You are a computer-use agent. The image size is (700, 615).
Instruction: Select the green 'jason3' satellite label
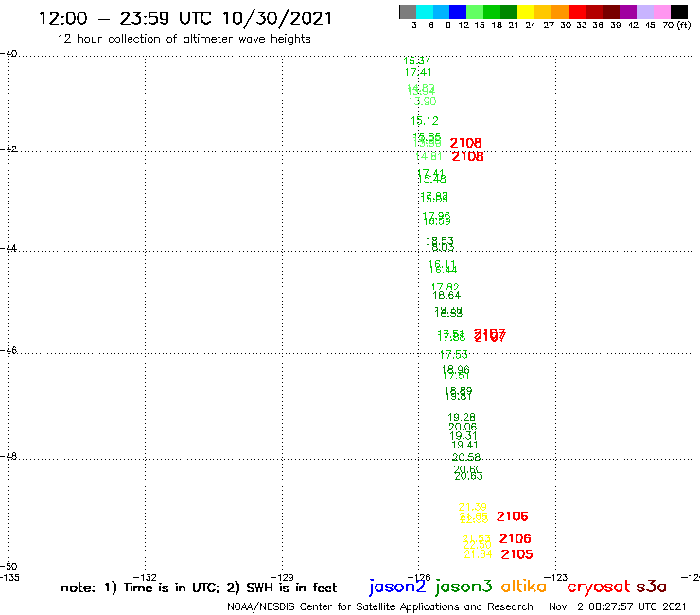pyautogui.click(x=464, y=587)
